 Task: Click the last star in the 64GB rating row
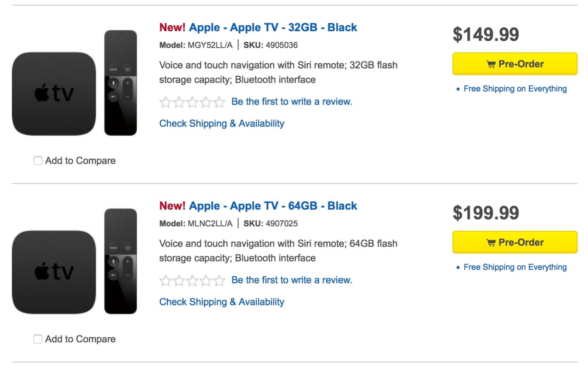[220, 280]
